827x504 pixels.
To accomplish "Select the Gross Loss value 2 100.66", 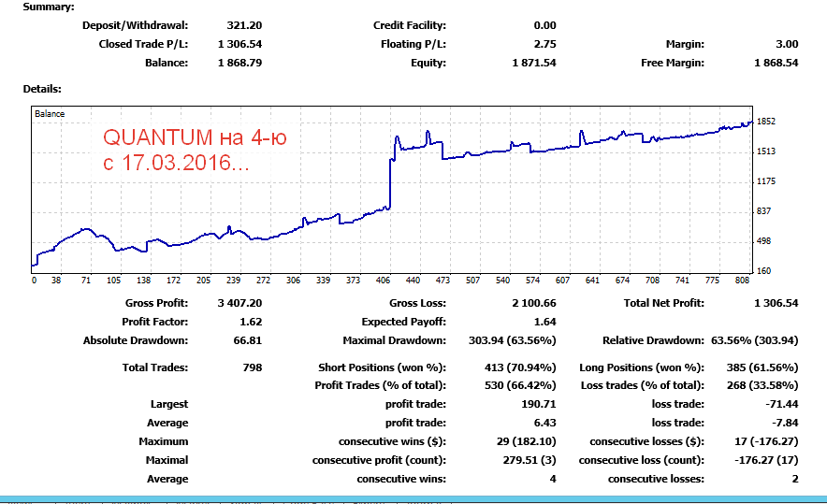I will click(534, 303).
